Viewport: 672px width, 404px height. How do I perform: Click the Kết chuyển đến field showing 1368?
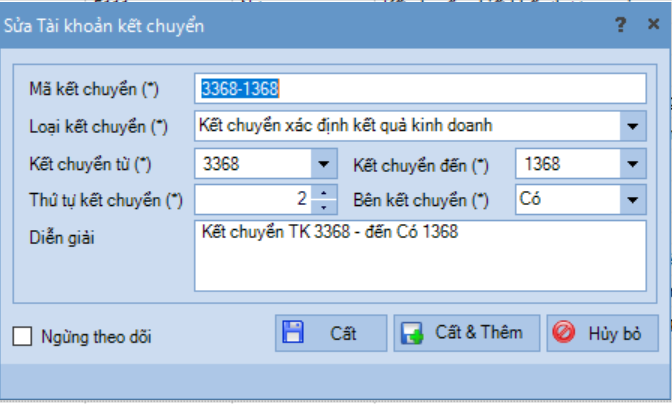(568, 164)
